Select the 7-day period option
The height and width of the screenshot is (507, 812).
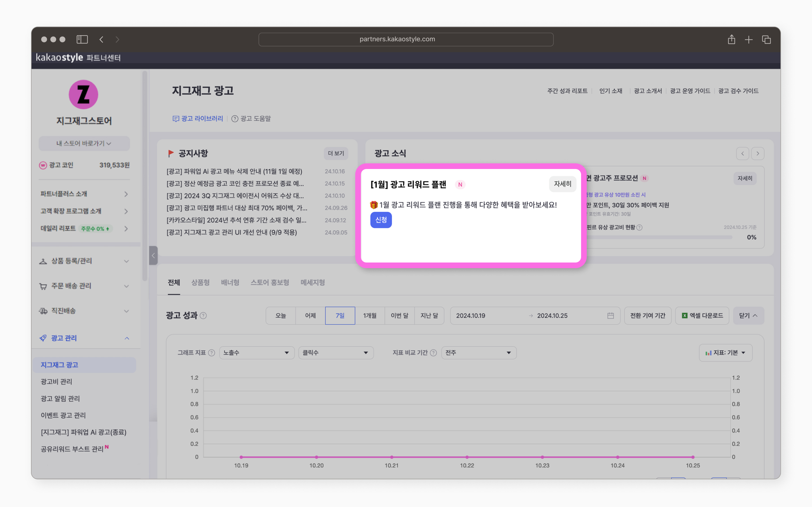[340, 315]
